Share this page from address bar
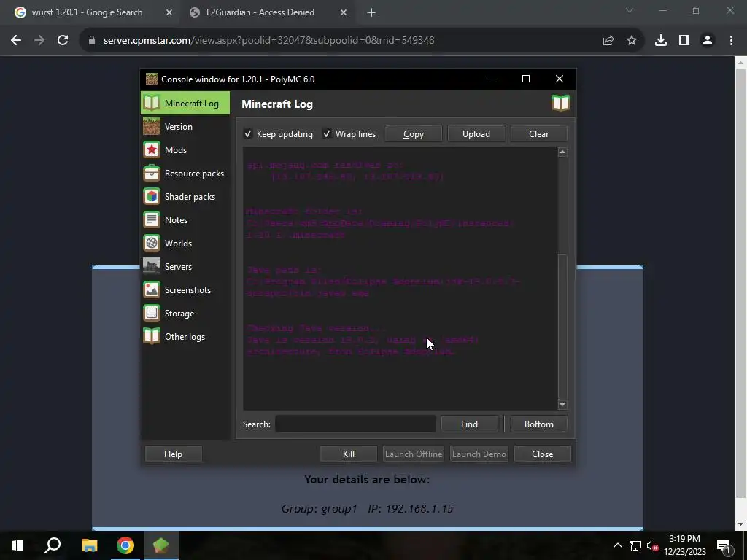The image size is (747, 560). pyautogui.click(x=608, y=41)
